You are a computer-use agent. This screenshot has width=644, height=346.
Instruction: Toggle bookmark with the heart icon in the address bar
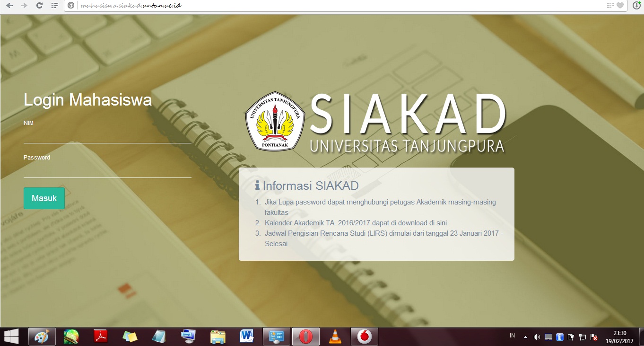point(620,6)
